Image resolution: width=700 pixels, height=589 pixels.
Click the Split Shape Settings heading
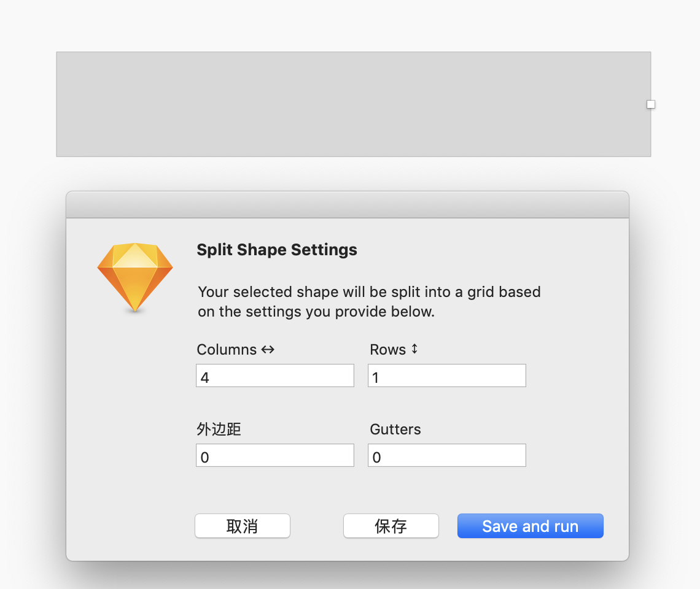pos(277,250)
